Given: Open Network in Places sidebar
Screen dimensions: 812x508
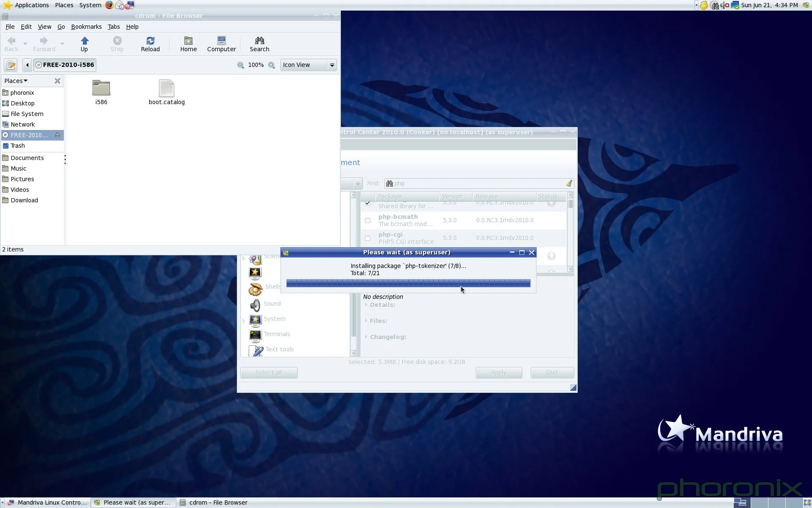Looking at the screenshot, I should pos(22,124).
